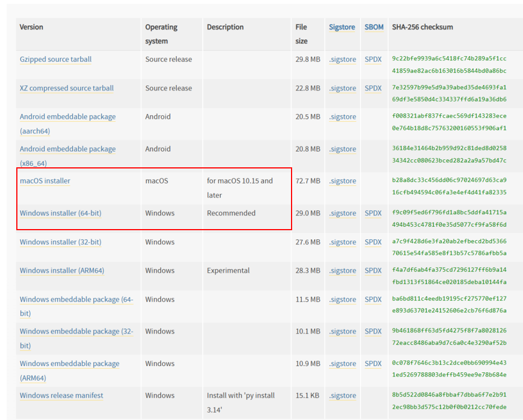Open Android embeddable package (aarch64) link
The height and width of the screenshot is (420, 523).
coord(68,124)
